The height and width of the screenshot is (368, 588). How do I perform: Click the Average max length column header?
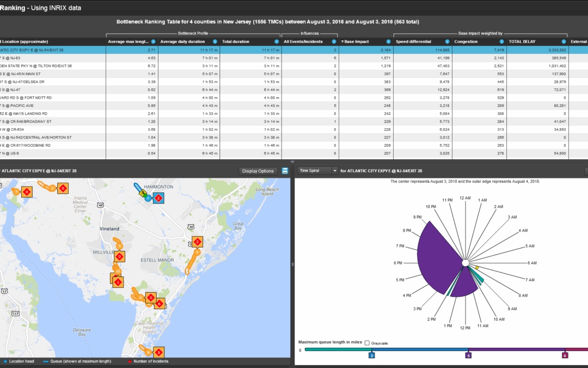(128, 41)
